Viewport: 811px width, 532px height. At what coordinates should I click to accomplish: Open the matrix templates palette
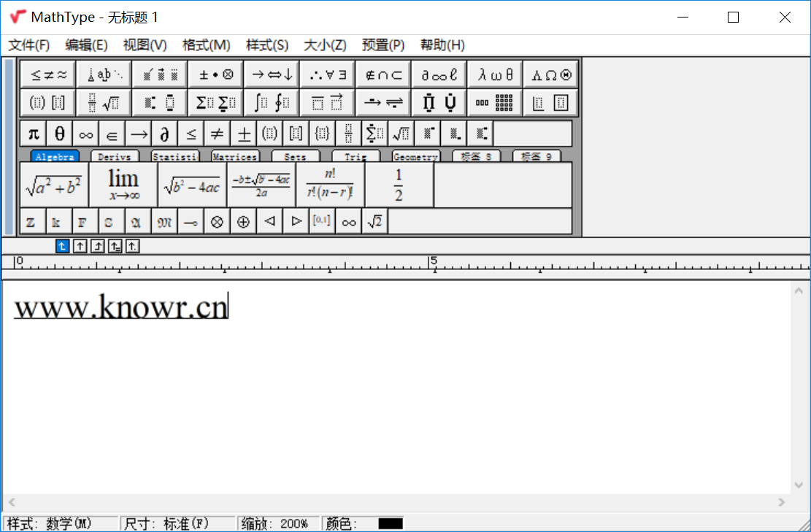(x=495, y=102)
